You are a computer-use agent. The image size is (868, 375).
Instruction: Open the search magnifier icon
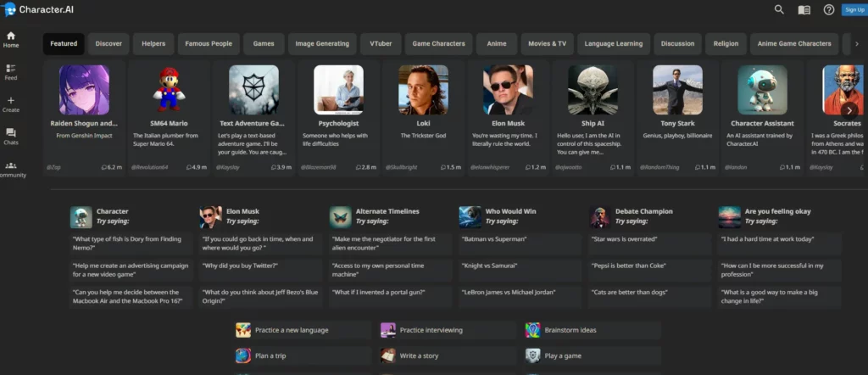779,9
